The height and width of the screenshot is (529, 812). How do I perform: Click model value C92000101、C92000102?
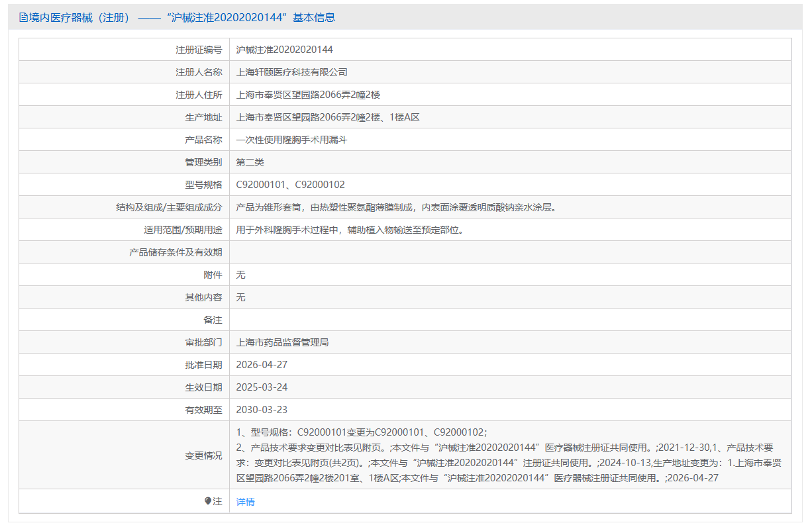291,185
